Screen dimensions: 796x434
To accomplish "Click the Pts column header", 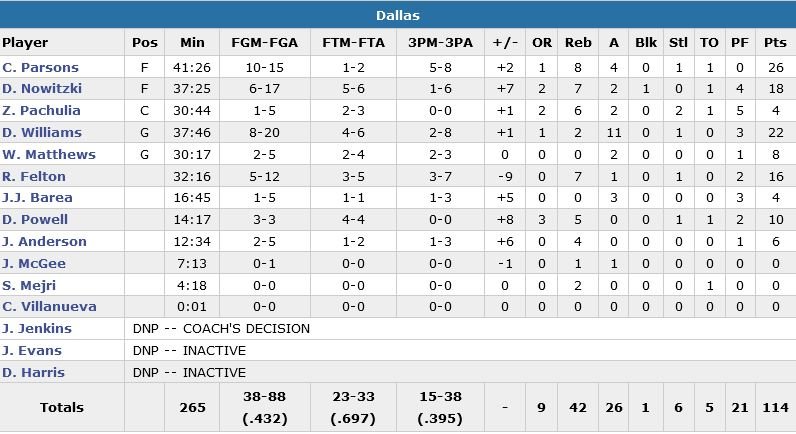I will [x=774, y=43].
